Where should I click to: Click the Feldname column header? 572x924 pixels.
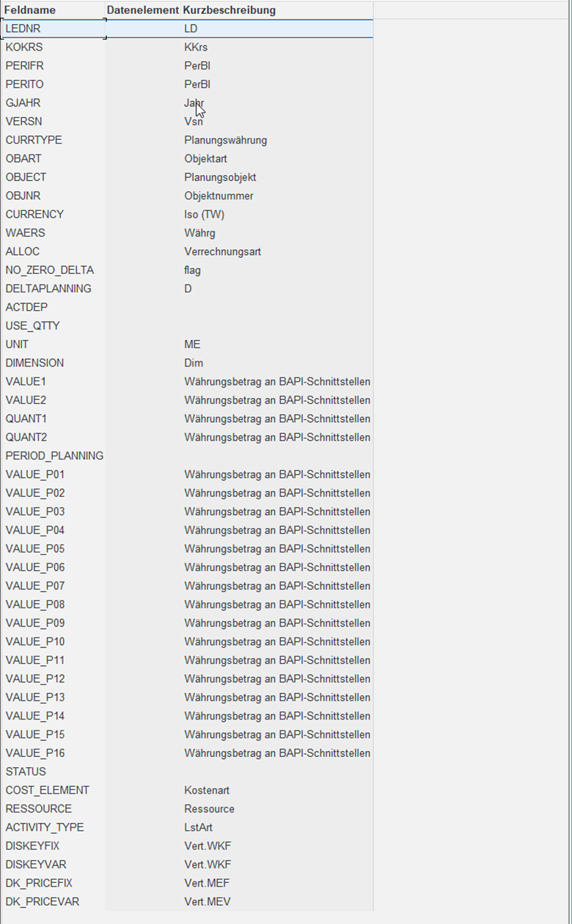coord(31,10)
